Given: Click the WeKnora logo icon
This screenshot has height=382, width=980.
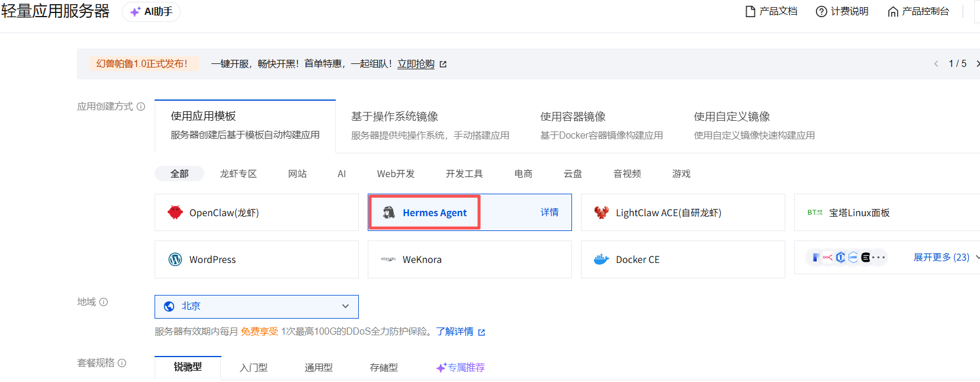Looking at the screenshot, I should [x=388, y=259].
